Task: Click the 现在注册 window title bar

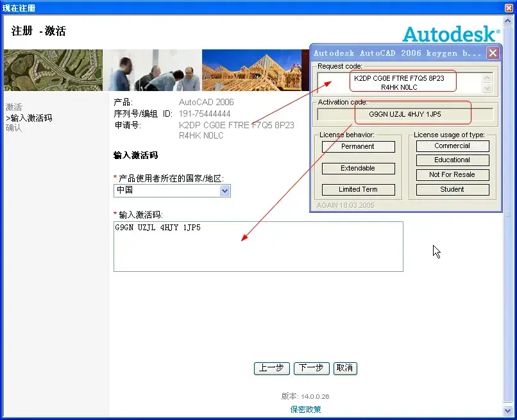Action: point(252,8)
